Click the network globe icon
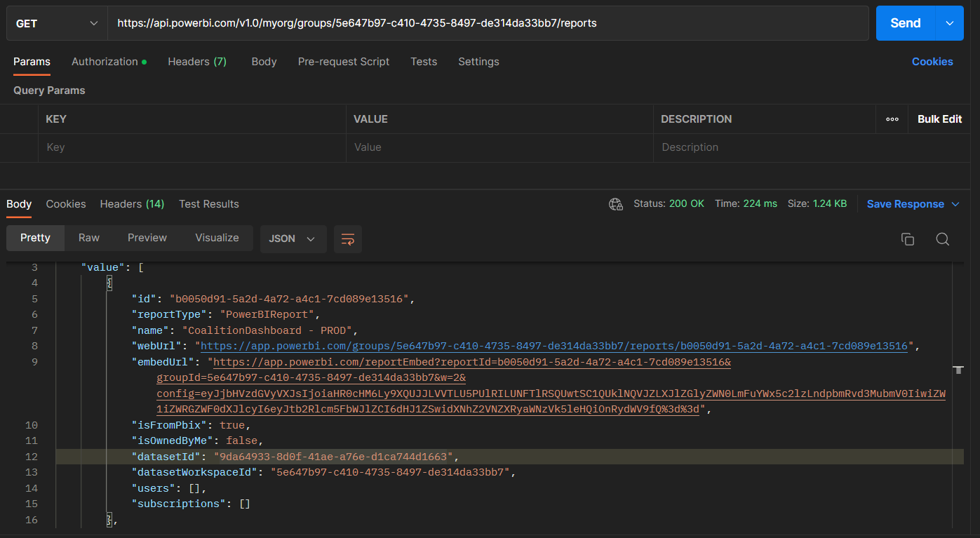 pos(616,204)
